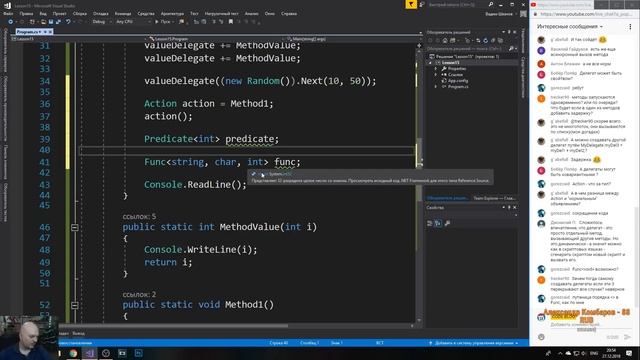Click the send message arrow in chat
640x360 pixels.
click(627, 337)
